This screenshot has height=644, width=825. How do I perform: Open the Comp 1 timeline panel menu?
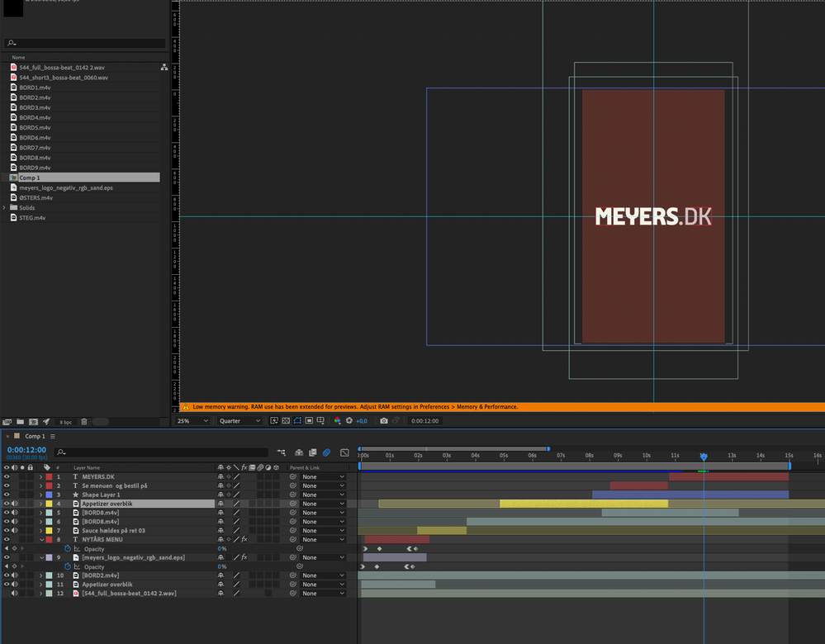pos(53,436)
